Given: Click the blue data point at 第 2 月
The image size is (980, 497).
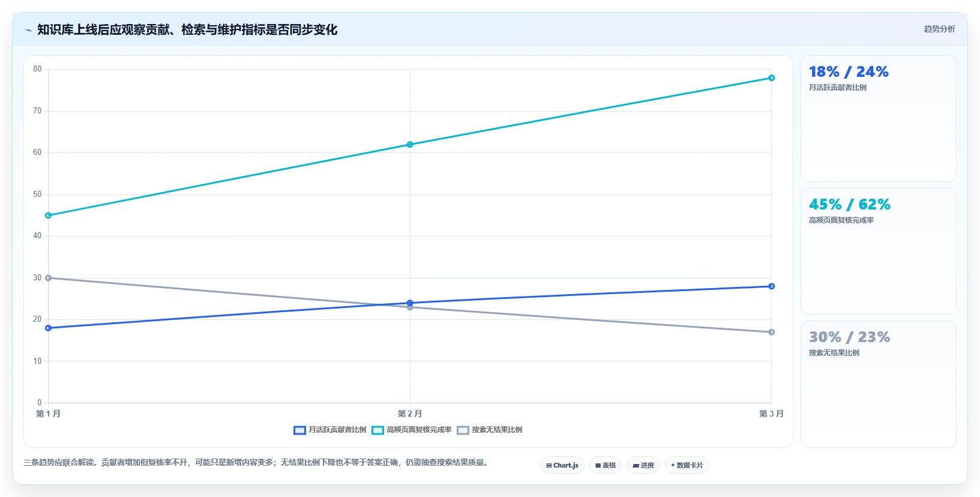Looking at the screenshot, I should tap(410, 303).
